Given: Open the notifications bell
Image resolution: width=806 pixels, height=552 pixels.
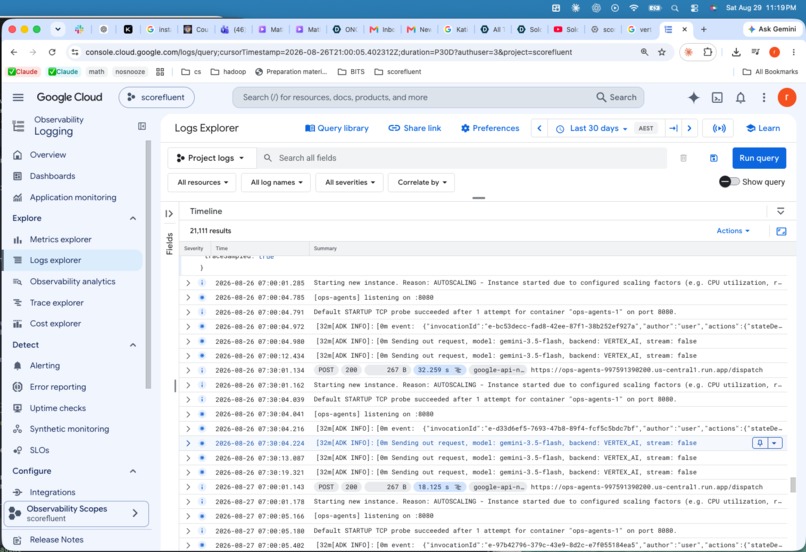Looking at the screenshot, I should [740, 97].
